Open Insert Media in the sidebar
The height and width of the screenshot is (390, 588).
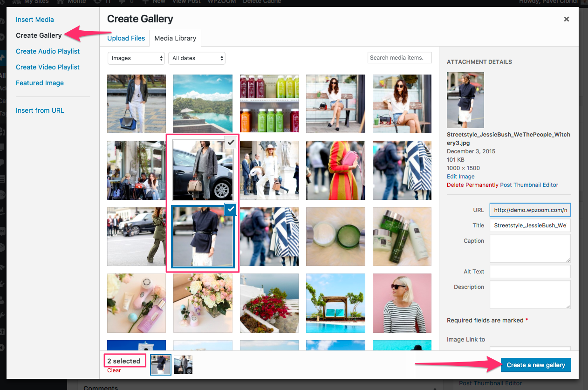tap(35, 20)
